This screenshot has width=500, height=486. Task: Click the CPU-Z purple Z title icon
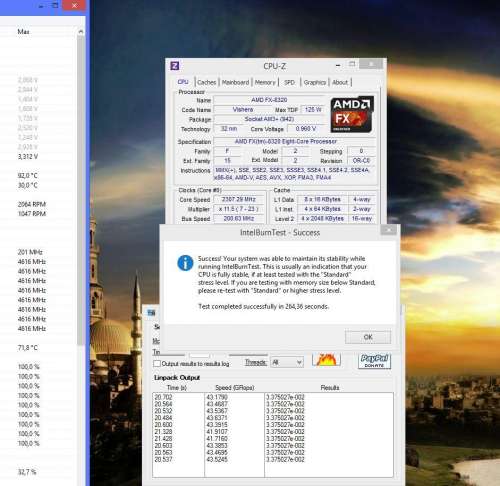click(x=175, y=66)
